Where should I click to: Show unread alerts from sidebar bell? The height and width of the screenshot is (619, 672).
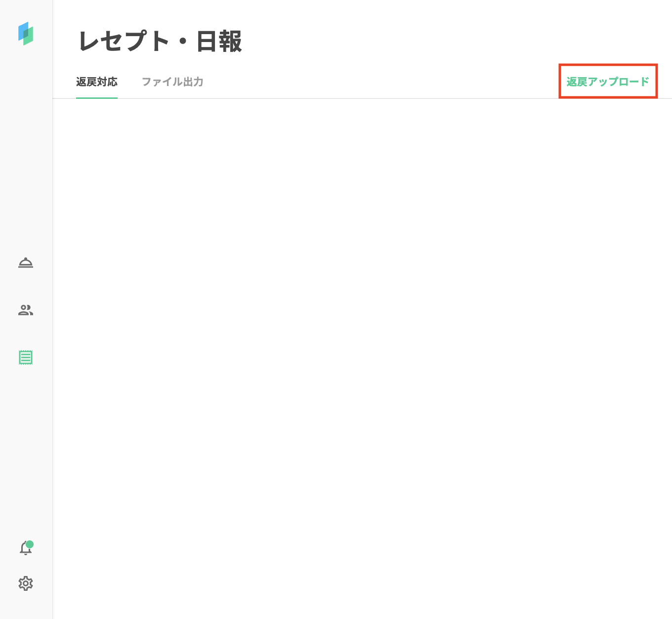pos(25,549)
